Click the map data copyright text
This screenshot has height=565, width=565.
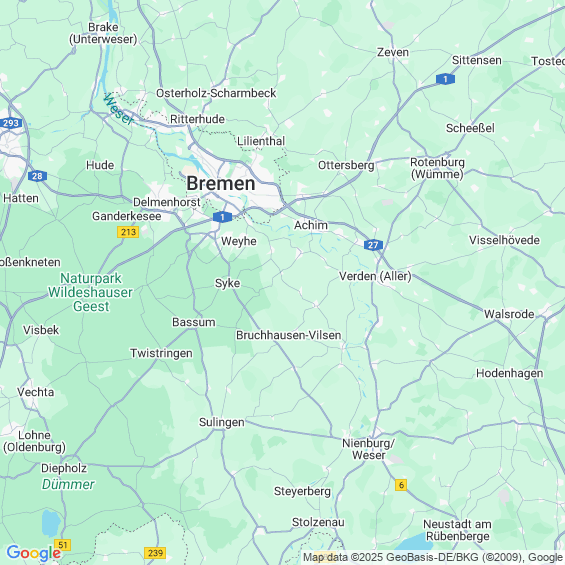[433, 557]
